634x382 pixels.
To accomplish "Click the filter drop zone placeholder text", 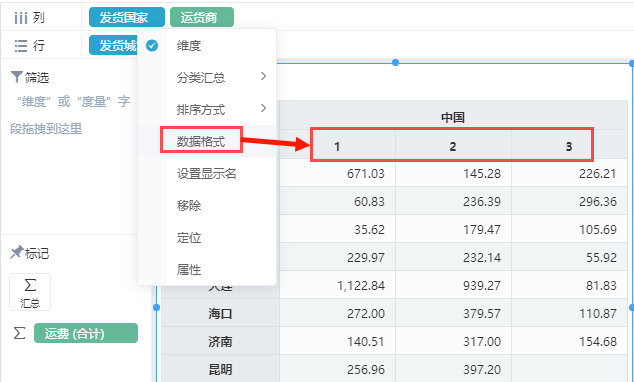I will [70, 115].
